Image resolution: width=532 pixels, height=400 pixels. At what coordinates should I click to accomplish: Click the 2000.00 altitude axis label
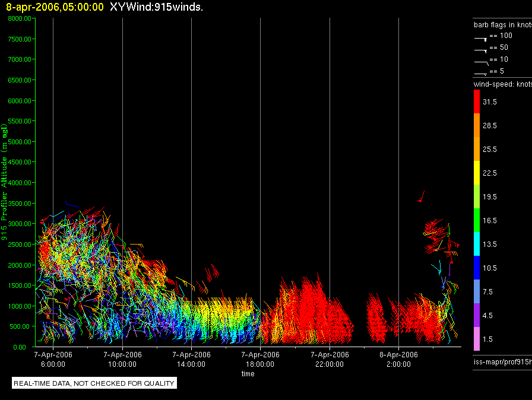pos(20,265)
